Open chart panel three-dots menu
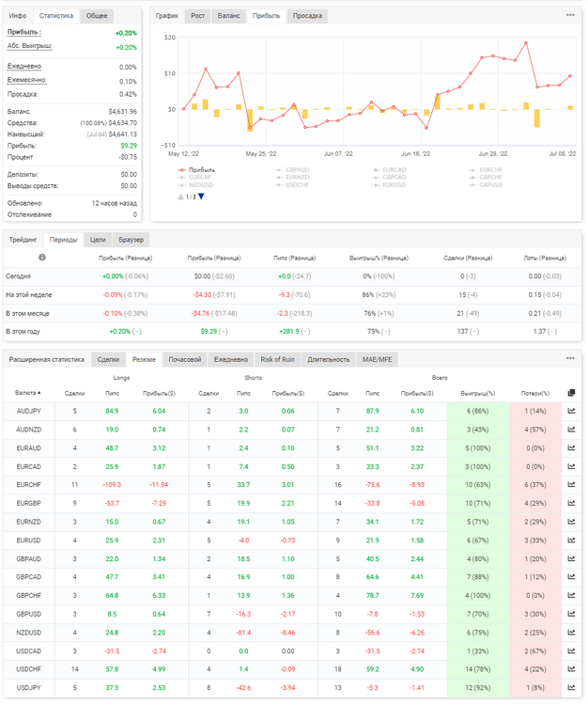The width and height of the screenshot is (588, 705). 570,15
